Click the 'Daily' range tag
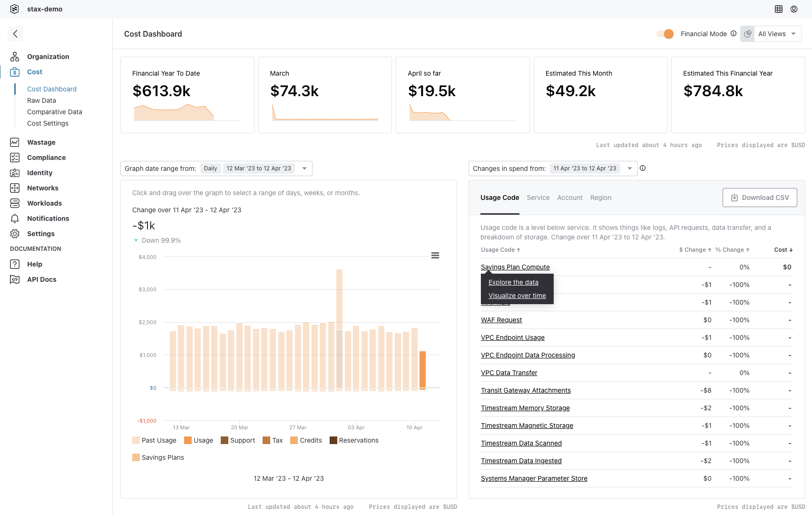The width and height of the screenshot is (812, 515). tap(210, 168)
